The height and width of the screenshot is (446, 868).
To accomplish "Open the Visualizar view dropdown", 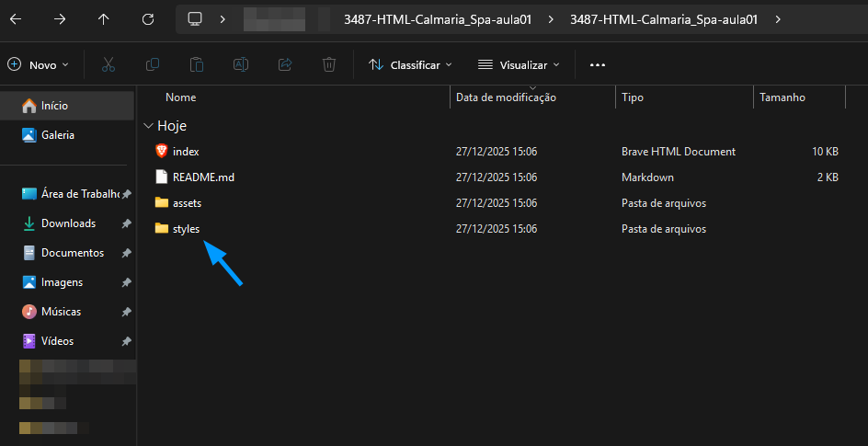I will click(519, 64).
